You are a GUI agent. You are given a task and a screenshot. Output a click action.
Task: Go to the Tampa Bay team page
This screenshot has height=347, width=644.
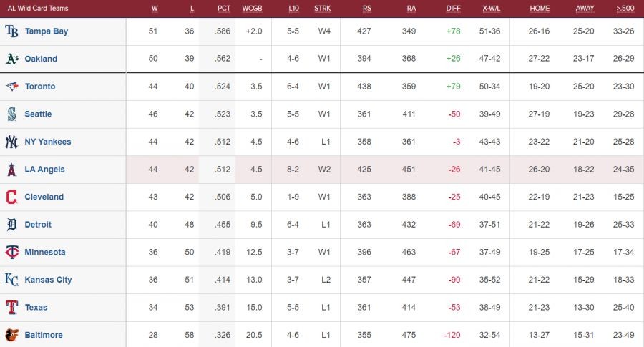coord(46,31)
